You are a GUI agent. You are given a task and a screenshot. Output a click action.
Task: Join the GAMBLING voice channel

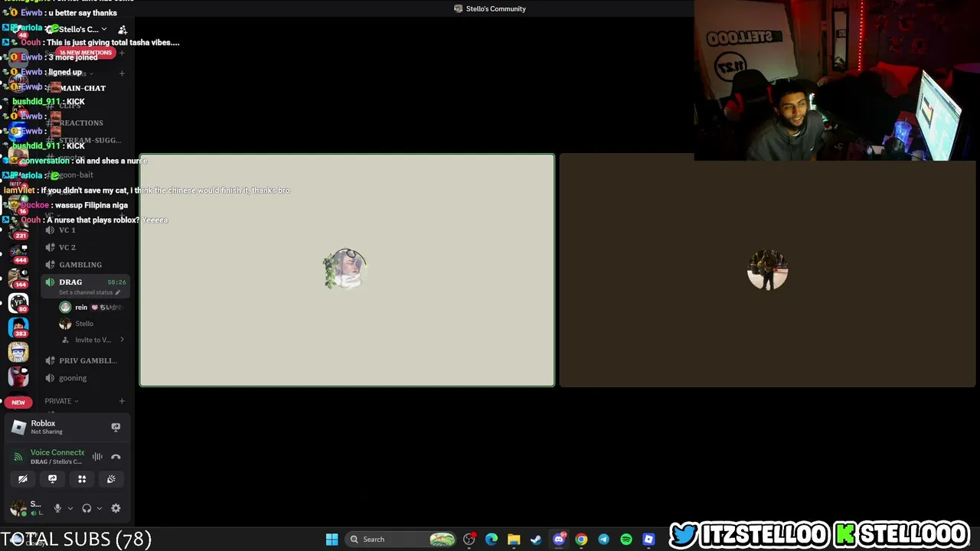click(84, 265)
